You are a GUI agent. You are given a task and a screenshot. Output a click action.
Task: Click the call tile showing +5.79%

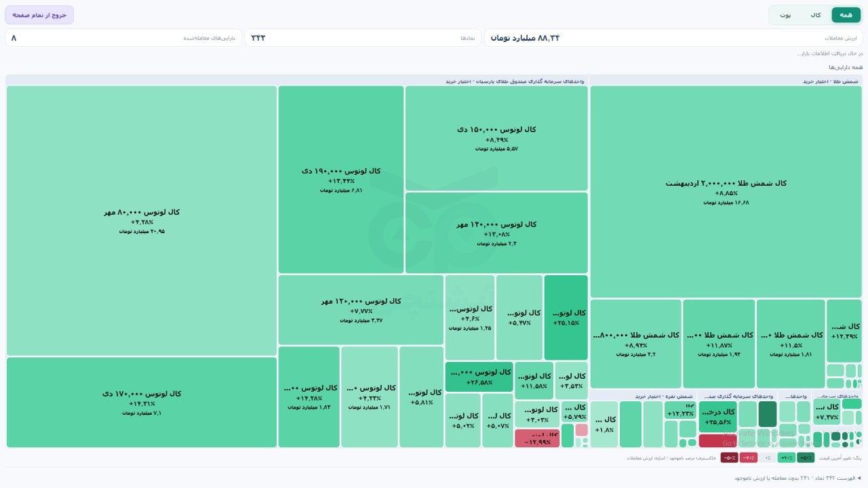coord(574,411)
